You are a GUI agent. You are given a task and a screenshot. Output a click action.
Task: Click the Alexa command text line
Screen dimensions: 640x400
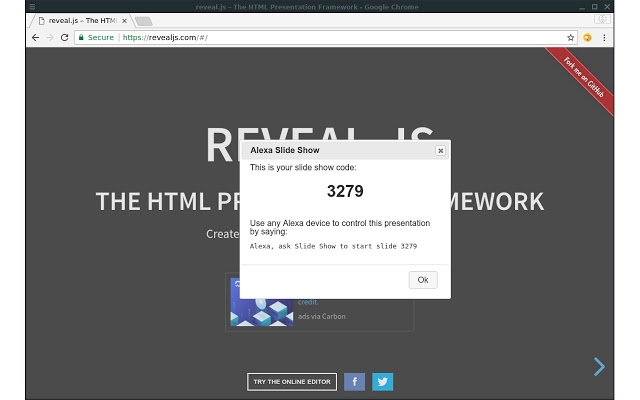(x=333, y=246)
